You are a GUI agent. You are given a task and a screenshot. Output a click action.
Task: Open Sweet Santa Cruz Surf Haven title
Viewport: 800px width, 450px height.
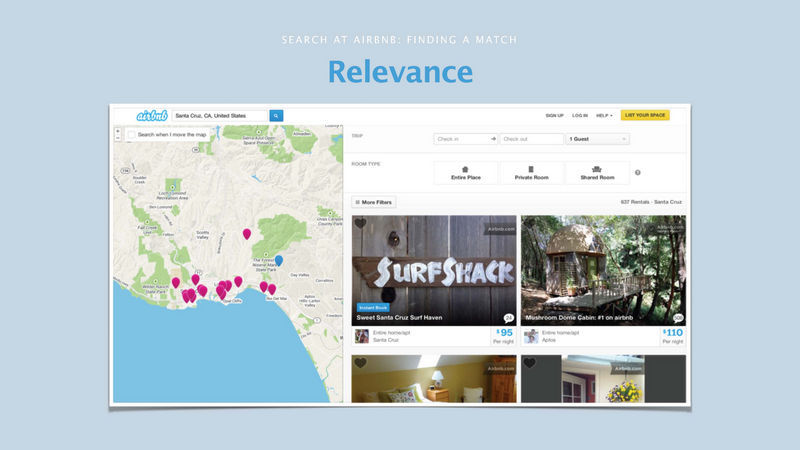[399, 317]
